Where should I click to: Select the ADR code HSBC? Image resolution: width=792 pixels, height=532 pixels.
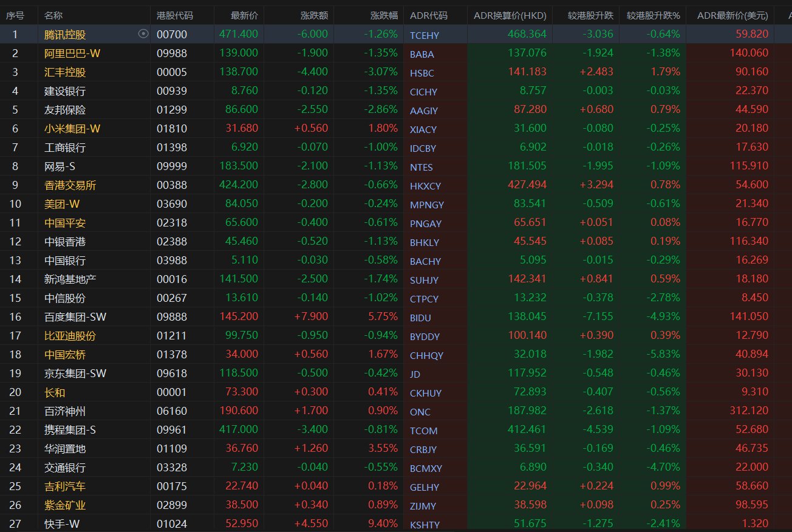(422, 73)
